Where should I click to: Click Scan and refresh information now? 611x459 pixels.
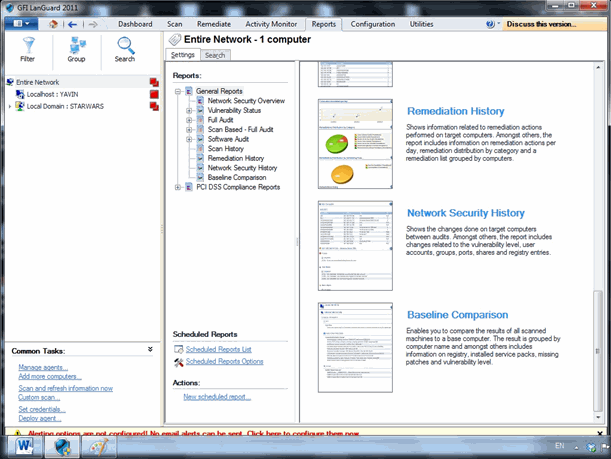65,388
